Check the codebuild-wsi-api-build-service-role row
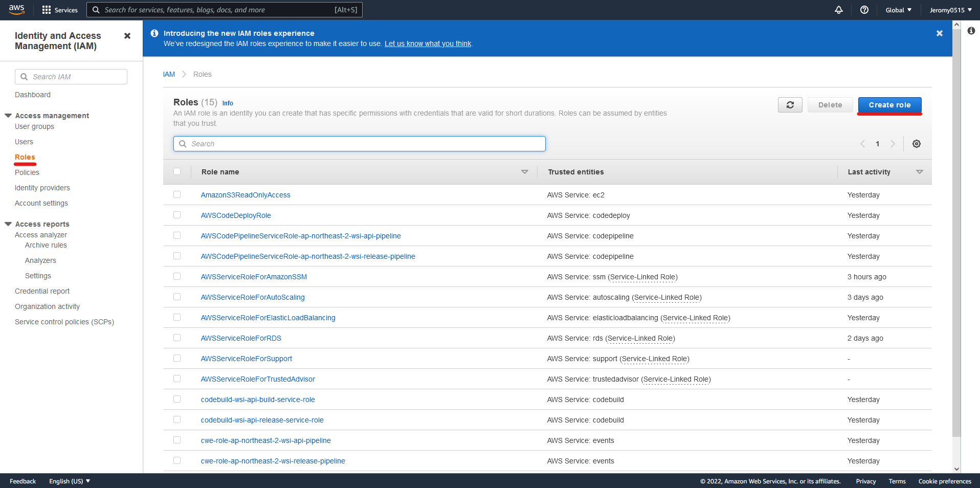 pyautogui.click(x=177, y=399)
